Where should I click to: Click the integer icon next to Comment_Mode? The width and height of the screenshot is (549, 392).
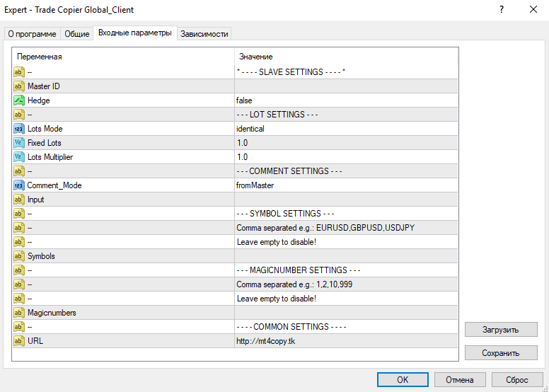[x=19, y=185]
